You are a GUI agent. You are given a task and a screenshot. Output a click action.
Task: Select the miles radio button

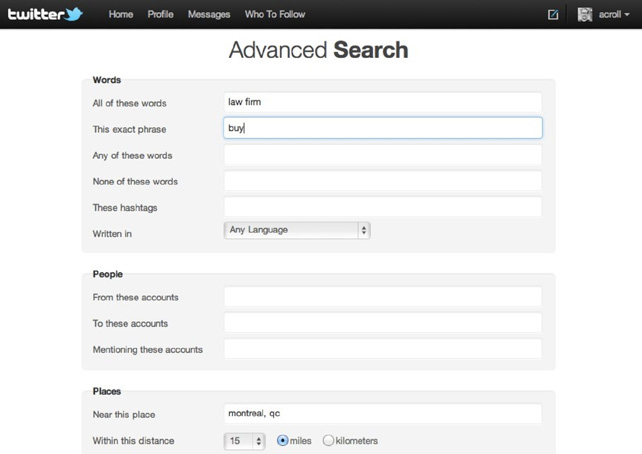click(283, 440)
